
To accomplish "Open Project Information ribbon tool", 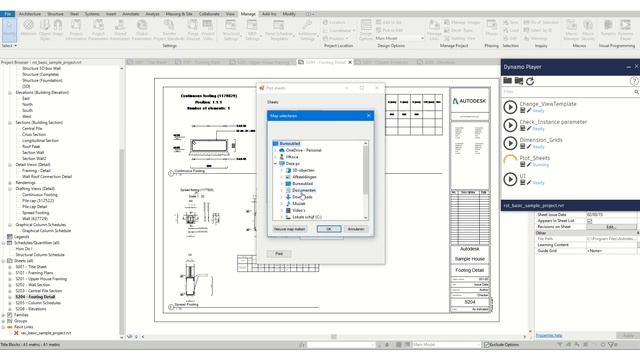I will click(x=76, y=29).
